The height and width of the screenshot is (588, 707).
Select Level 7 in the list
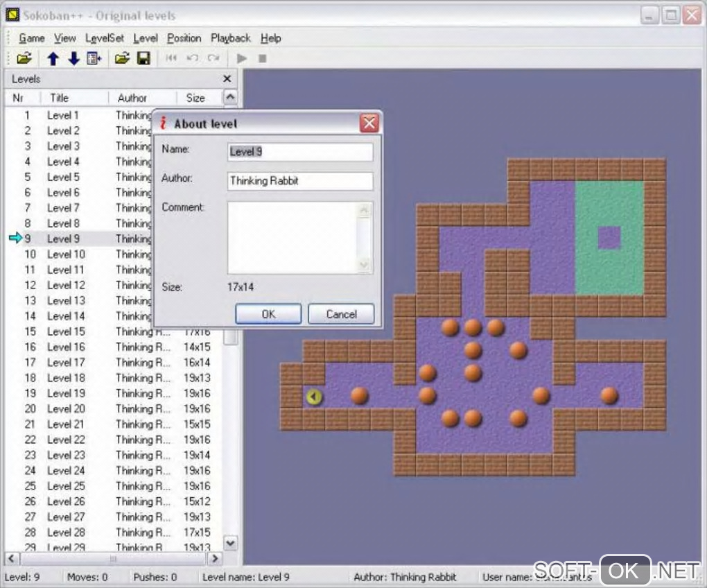pyautogui.click(x=63, y=208)
